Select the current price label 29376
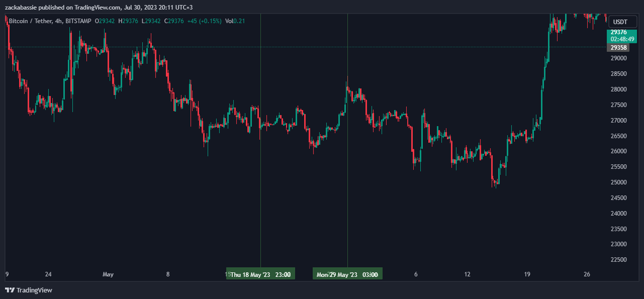Viewport: 644px width, 299px height. point(619,32)
